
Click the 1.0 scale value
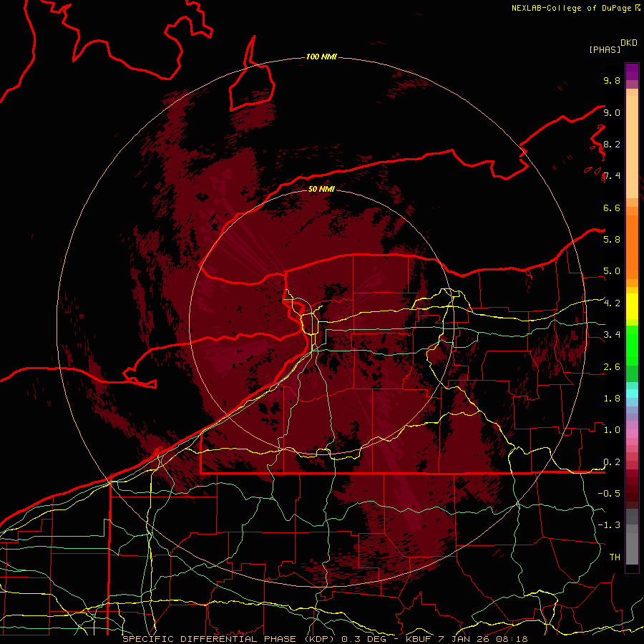pyautogui.click(x=612, y=429)
